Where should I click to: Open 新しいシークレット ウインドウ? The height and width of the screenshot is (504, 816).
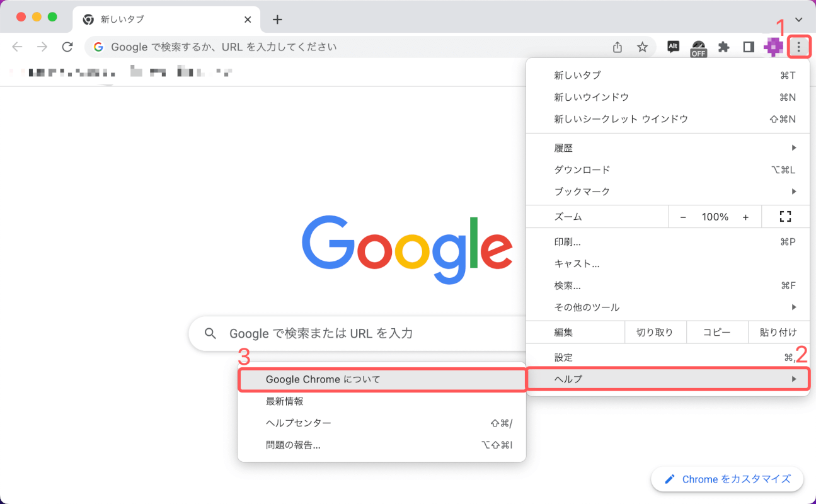point(668,119)
